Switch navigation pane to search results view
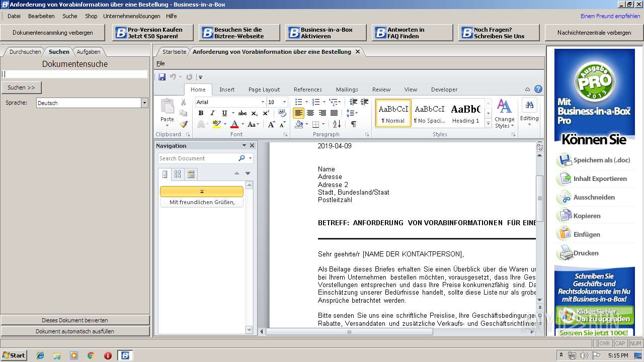 tap(191, 174)
